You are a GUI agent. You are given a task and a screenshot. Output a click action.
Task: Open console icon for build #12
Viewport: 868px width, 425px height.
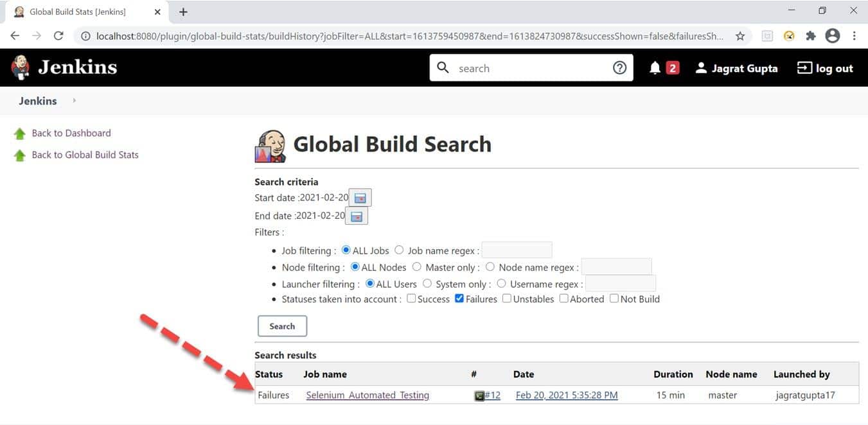479,395
